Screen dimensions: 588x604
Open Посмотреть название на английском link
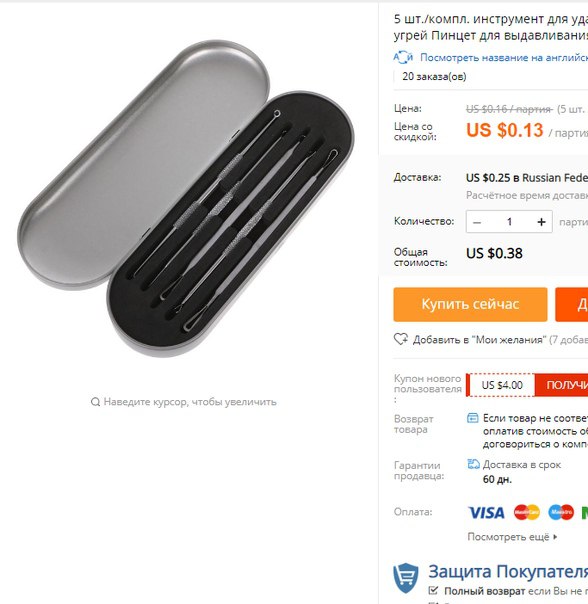[x=504, y=57]
